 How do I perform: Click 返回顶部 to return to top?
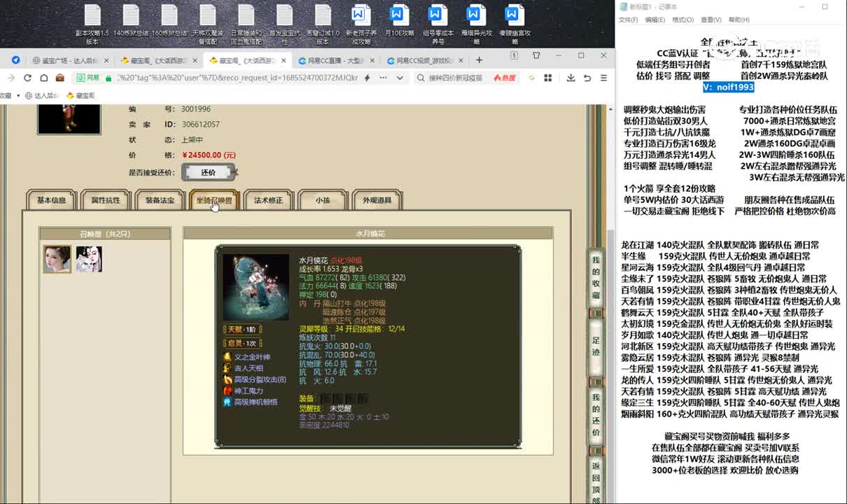596,482
